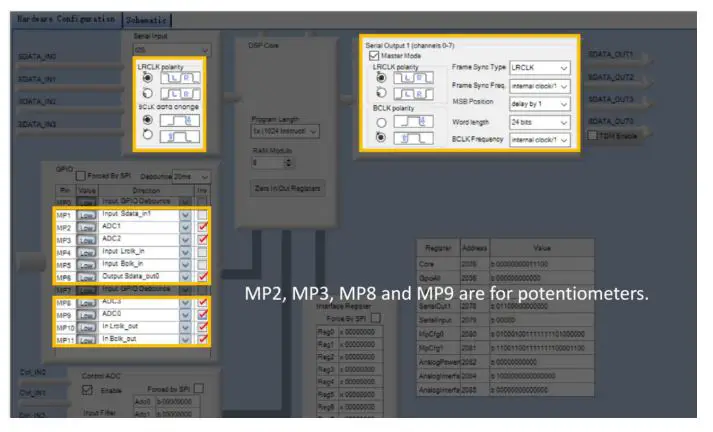The height and width of the screenshot is (432, 713).
Task: Click the SerialInput register value cell
Action: pos(542,320)
